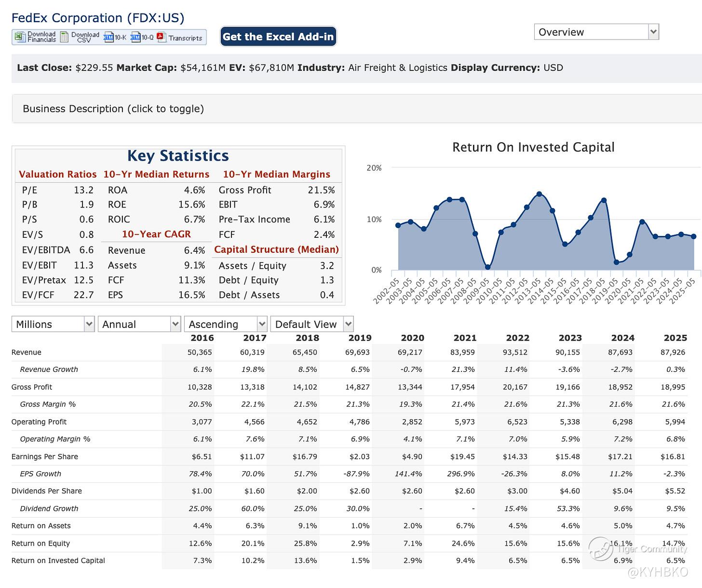702x588 pixels.
Task: Click the 2009-05 low point on ROIC chart
Action: [488, 267]
